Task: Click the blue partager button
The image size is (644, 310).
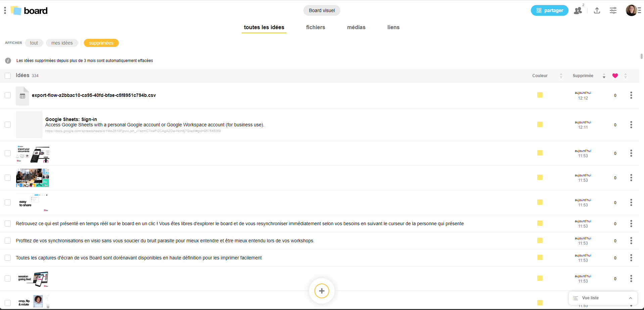Action: (x=549, y=11)
